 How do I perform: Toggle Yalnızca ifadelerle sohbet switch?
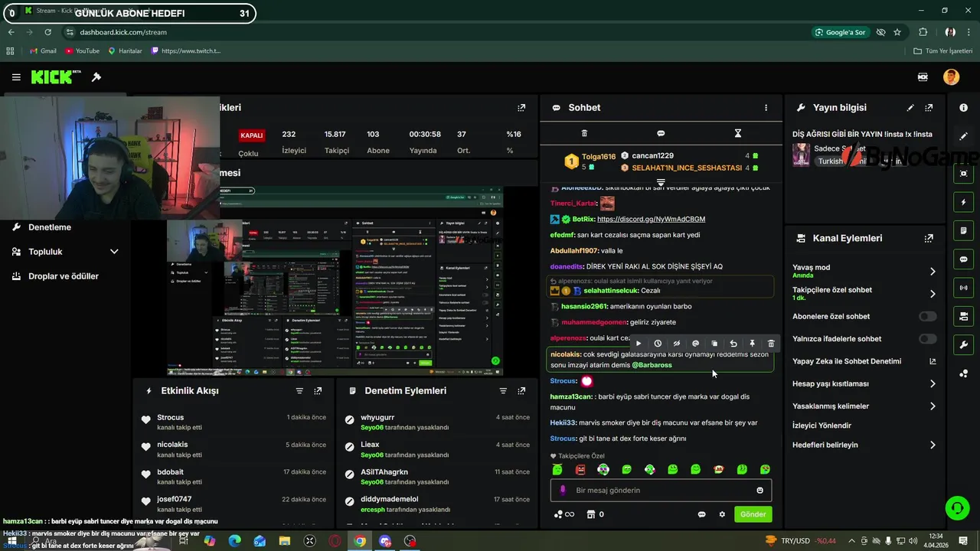pyautogui.click(x=927, y=339)
